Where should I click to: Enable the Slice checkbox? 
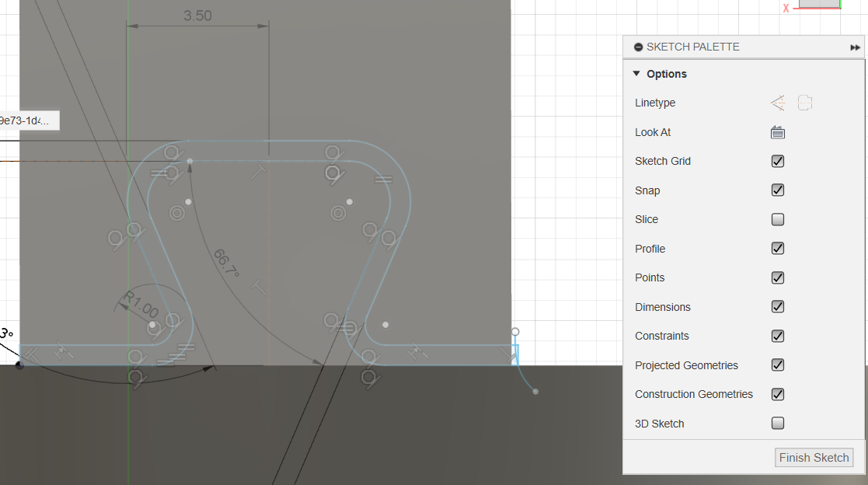pyautogui.click(x=778, y=219)
